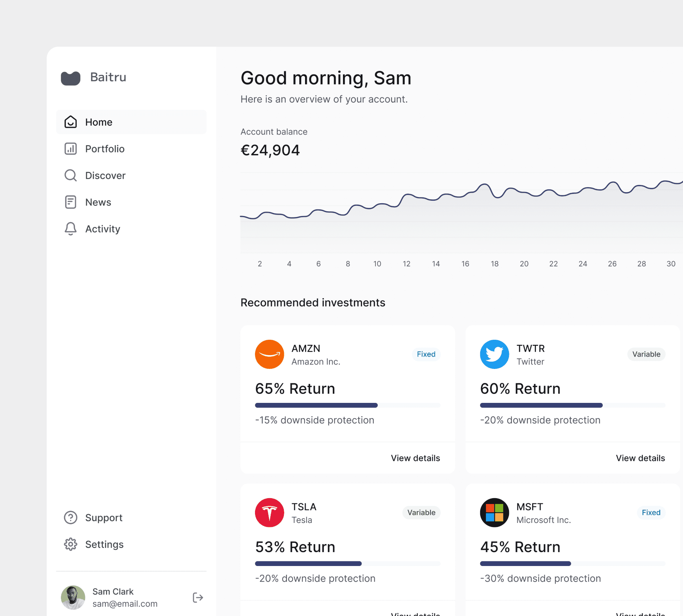Click Sam Clark's profile avatar

73,597
